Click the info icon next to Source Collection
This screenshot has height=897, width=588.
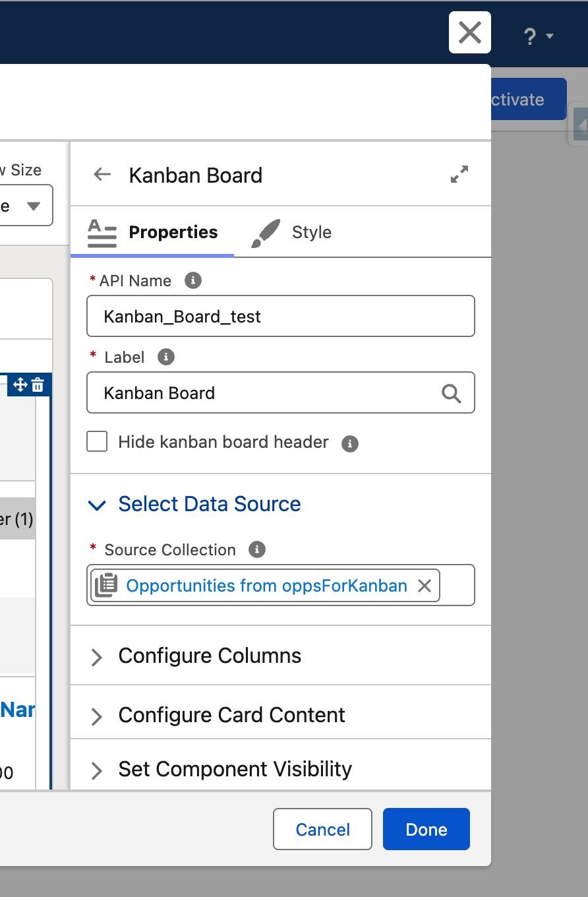(256, 549)
